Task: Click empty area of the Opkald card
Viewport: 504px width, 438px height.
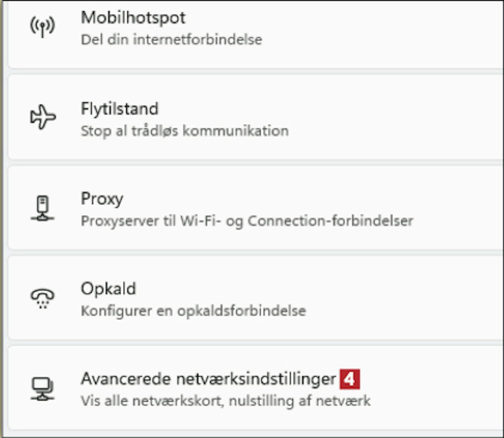Action: (x=403, y=298)
